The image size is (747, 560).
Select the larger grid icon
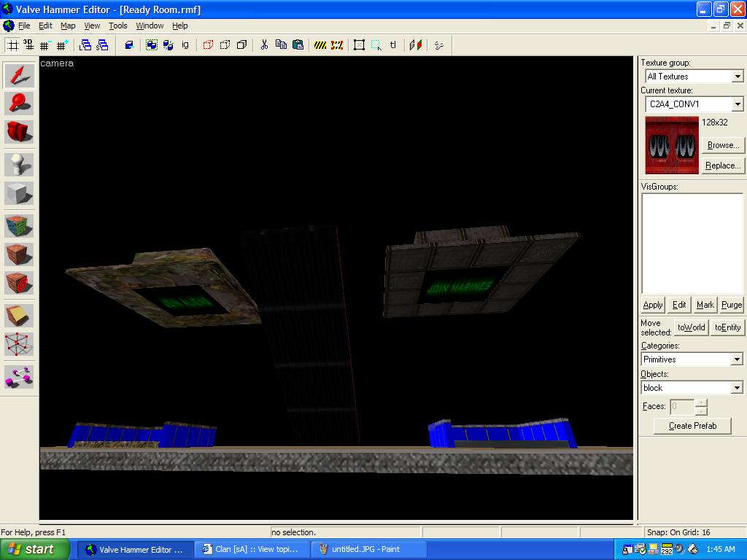[62, 45]
